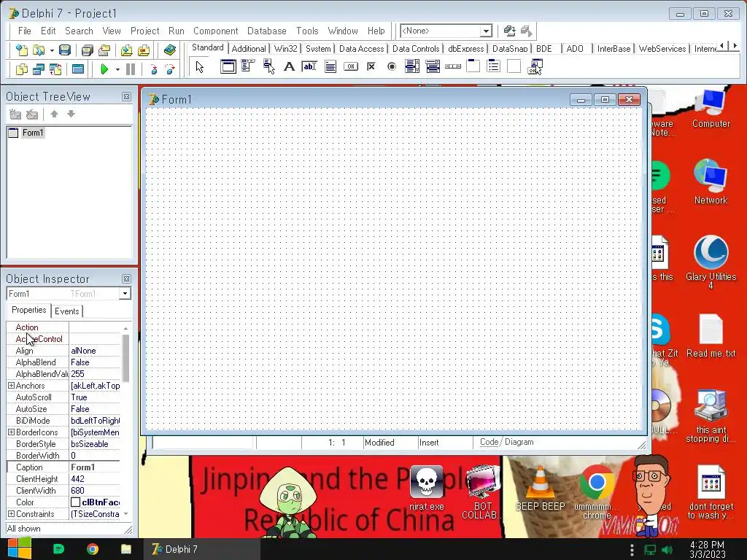Click the Trace Into debug icon

153,69
